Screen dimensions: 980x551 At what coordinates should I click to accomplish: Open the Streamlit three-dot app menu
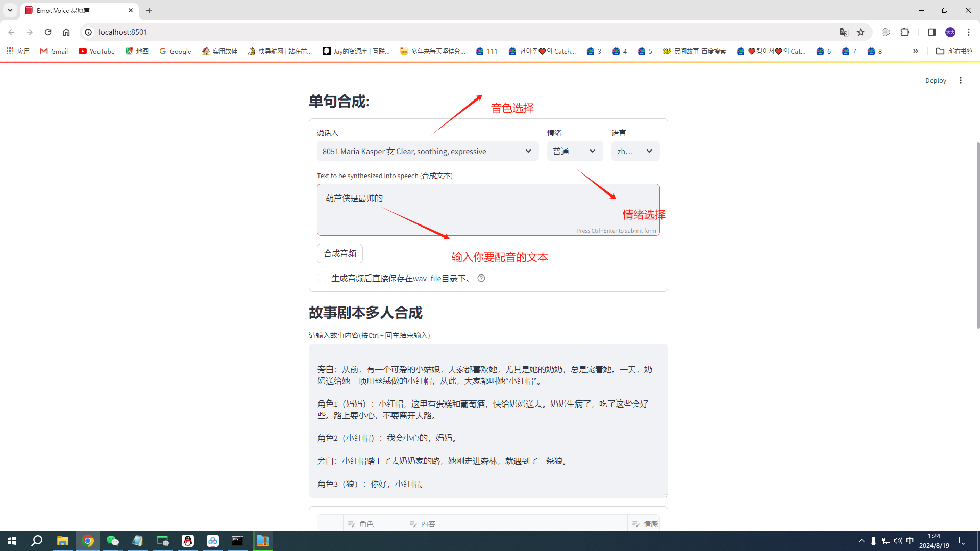click(x=960, y=80)
